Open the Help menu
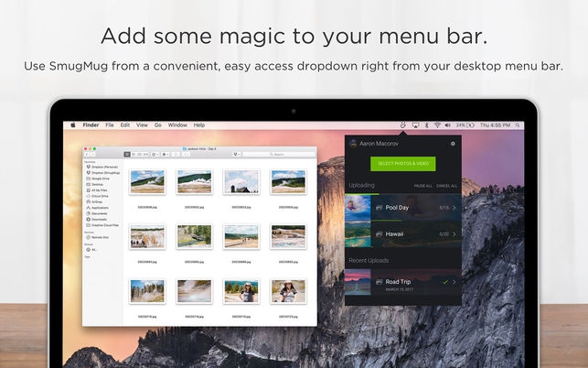The height and width of the screenshot is (368, 588). 199,125
